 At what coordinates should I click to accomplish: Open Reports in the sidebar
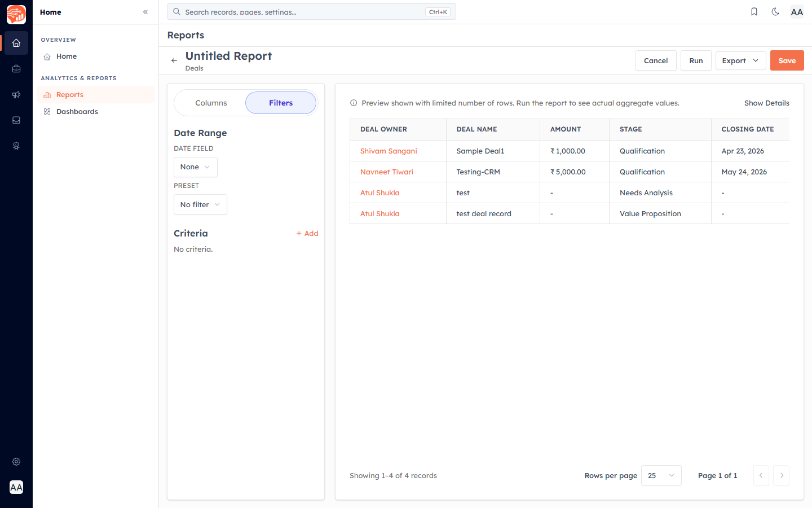point(96,95)
